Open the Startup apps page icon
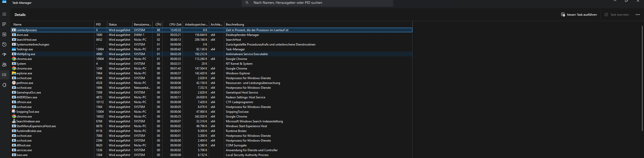 [4, 55]
